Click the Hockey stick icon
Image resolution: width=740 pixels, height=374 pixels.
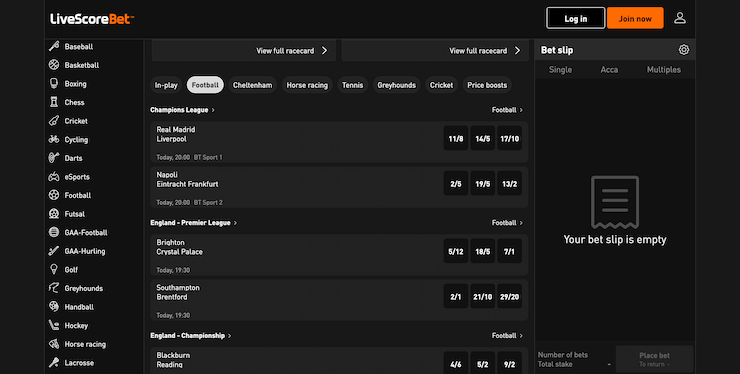54,325
